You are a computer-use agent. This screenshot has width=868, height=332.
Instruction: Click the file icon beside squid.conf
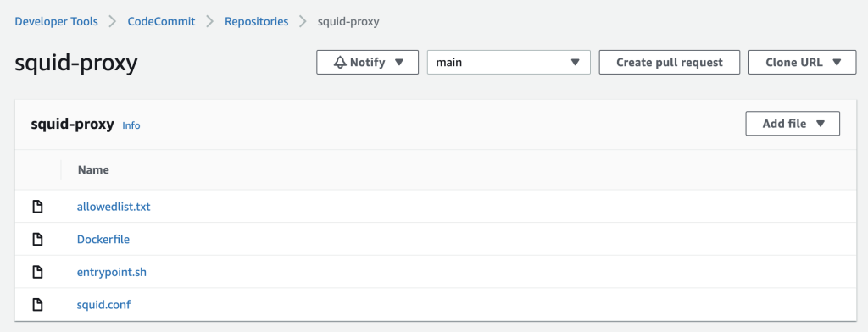[37, 305]
